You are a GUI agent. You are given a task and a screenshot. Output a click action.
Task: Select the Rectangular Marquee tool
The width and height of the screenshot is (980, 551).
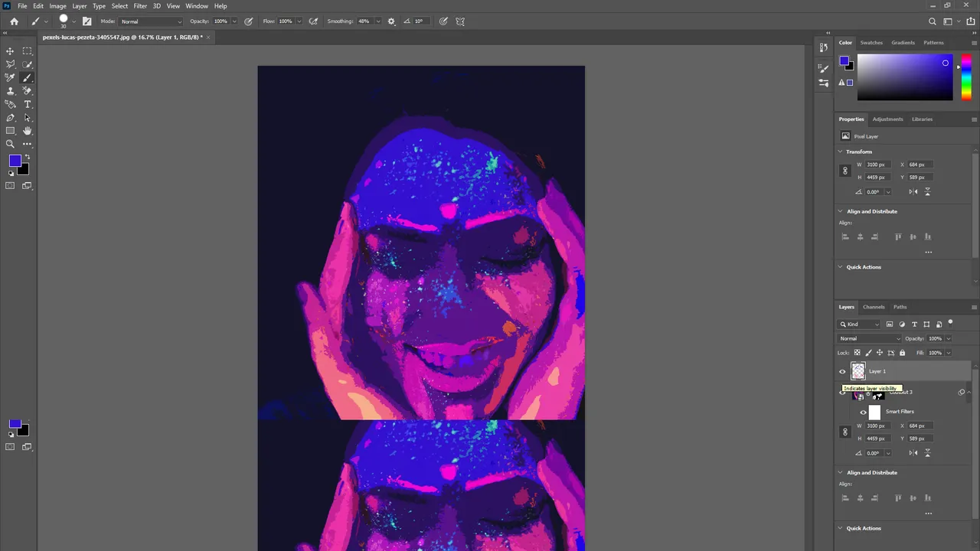tap(28, 51)
